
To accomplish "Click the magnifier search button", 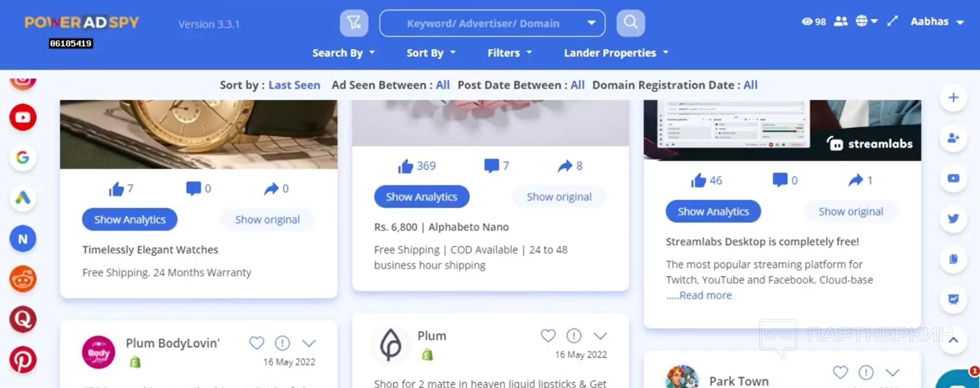I will click(x=631, y=23).
